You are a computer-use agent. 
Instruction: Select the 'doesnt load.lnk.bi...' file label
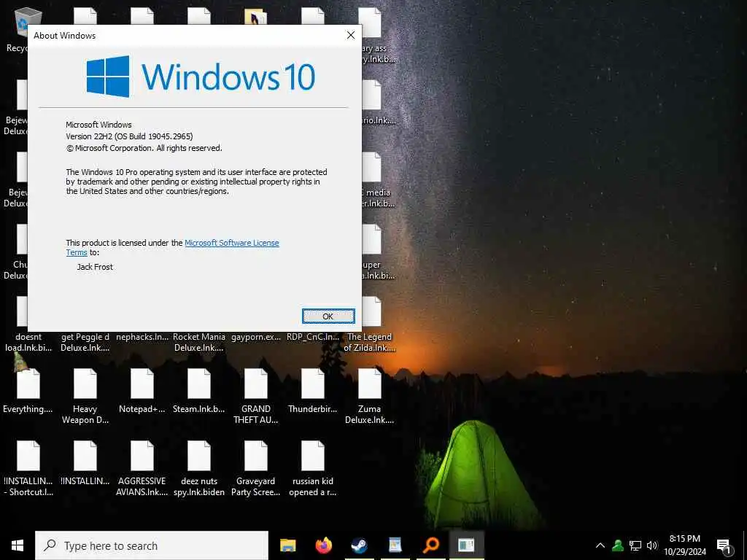pos(28,343)
